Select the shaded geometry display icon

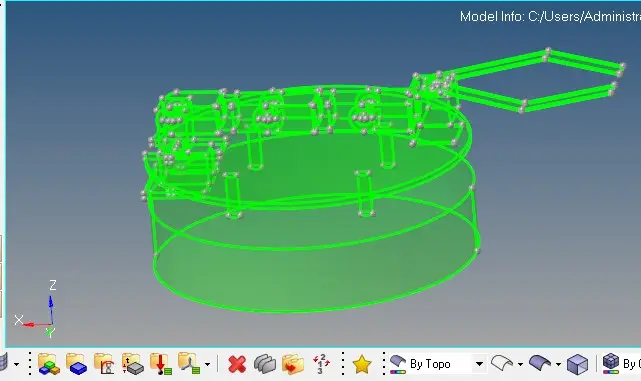[x=540, y=363]
